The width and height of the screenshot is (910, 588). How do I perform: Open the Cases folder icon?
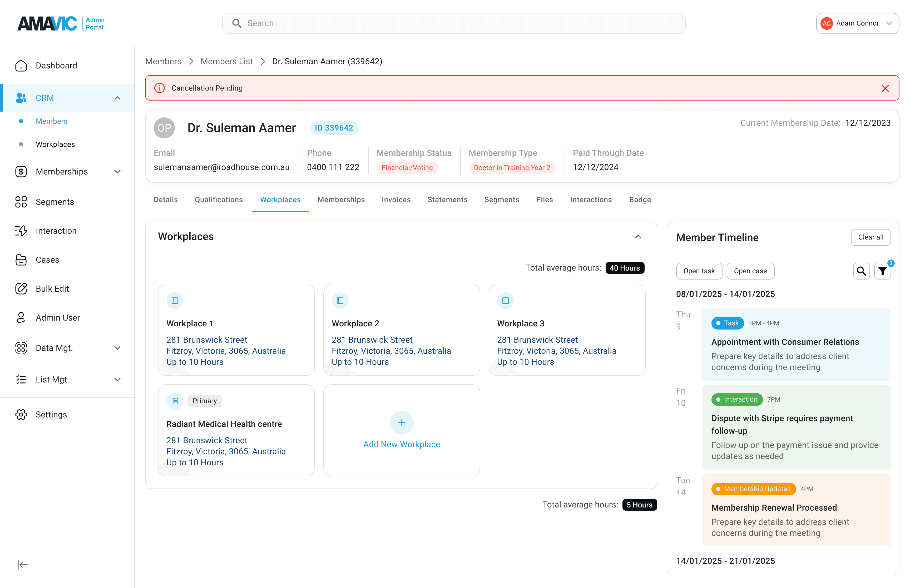(21, 260)
